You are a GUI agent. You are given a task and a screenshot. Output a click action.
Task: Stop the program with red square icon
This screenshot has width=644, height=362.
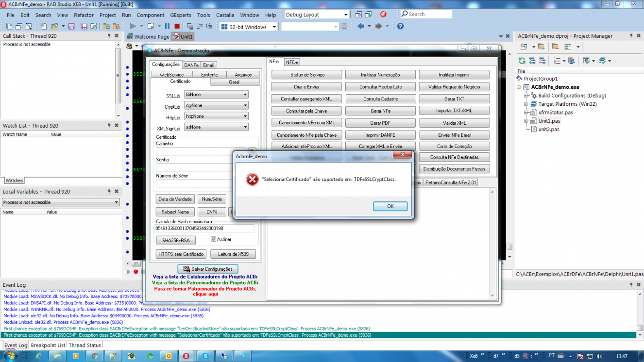click(177, 26)
